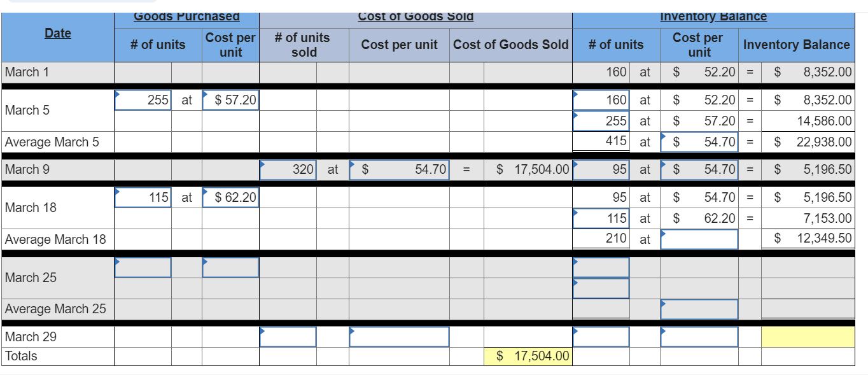The image size is (868, 375).
Task: Click the March 9 cost per unit sold field 54.70
Action: tap(399, 169)
